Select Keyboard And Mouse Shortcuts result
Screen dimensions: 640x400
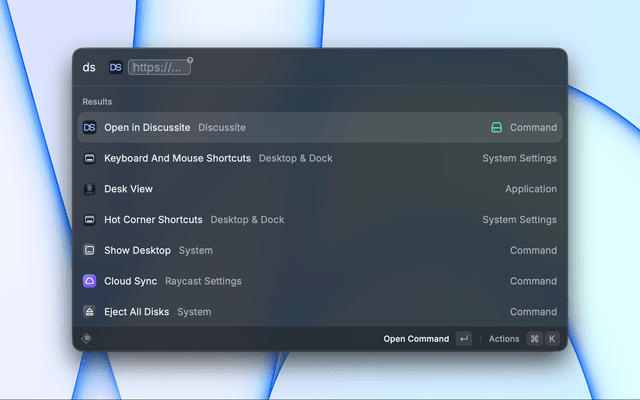(320, 158)
